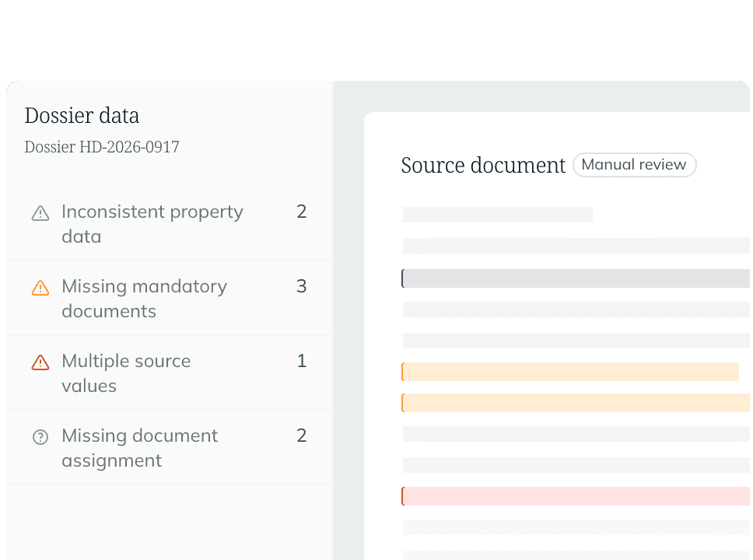Open the Missing mandatory documents issue
This screenshot has height=560, width=753.
pos(170,298)
